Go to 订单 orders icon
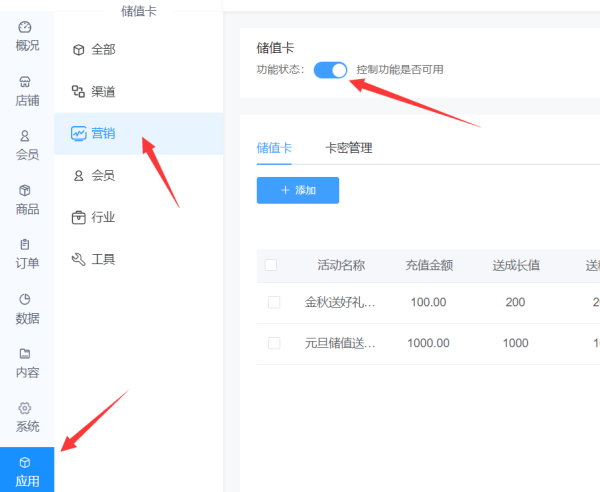Viewport: 600px width, 492px height. [27, 244]
